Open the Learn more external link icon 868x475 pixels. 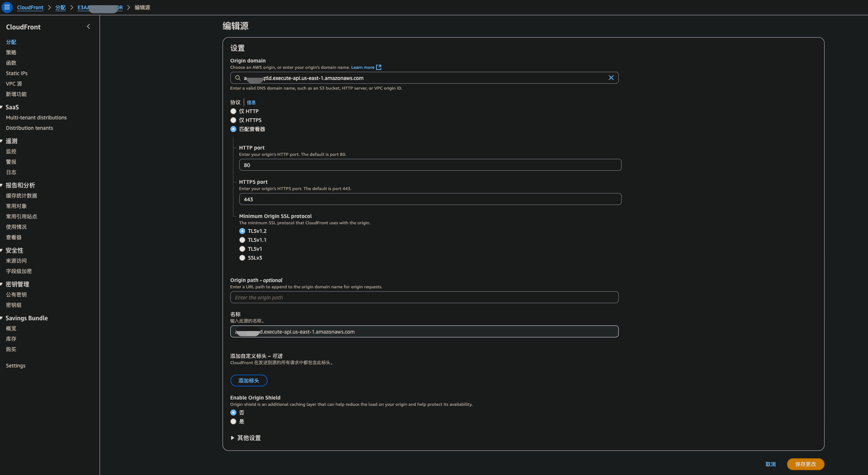point(379,67)
